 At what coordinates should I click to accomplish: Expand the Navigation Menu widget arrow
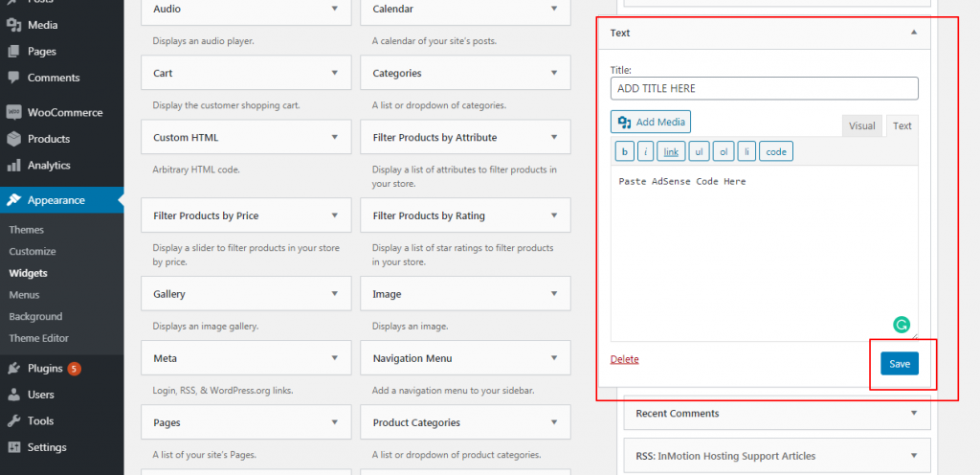click(554, 358)
